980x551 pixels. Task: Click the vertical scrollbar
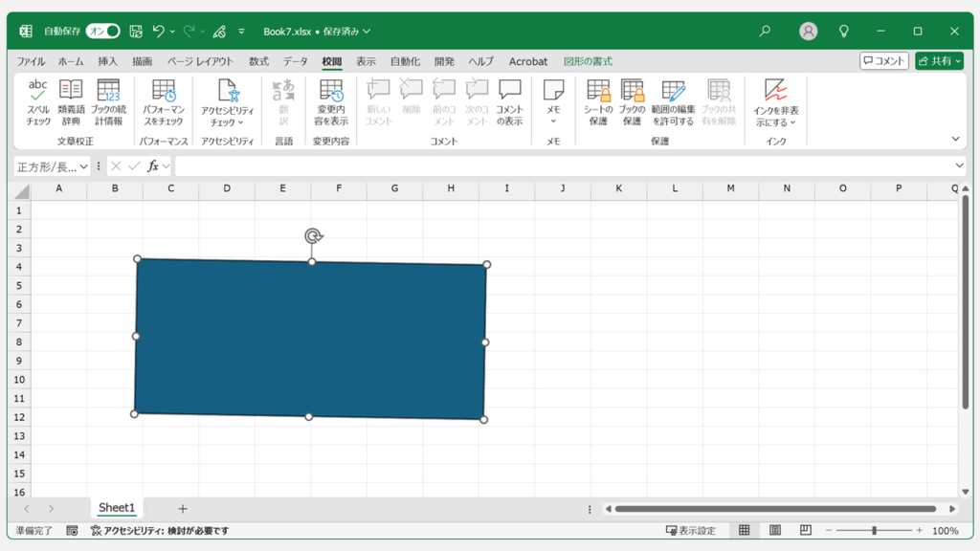pyautogui.click(x=965, y=303)
